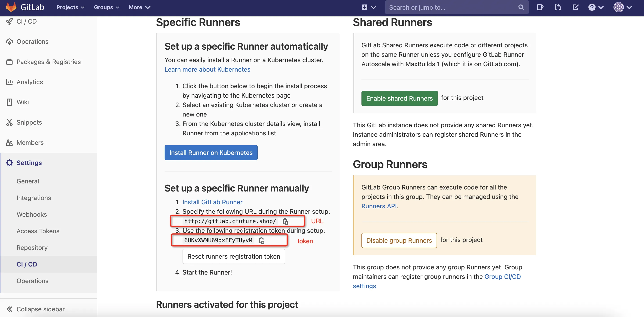The height and width of the screenshot is (317, 644).
Task: Expand the Groups dropdown menu
Action: coord(107,7)
